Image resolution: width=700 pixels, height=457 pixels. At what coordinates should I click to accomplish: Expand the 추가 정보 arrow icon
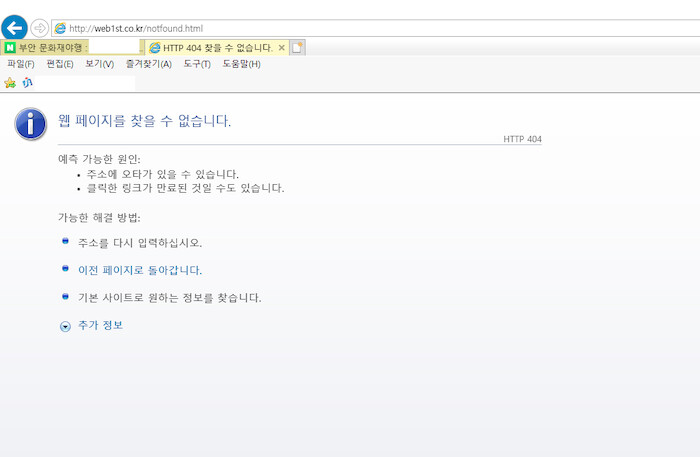[65, 327]
